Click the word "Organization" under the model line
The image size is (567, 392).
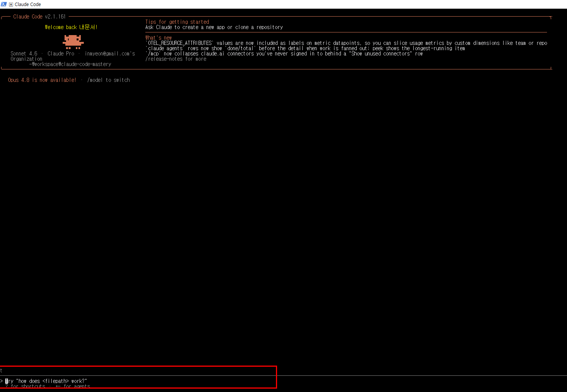pos(26,59)
